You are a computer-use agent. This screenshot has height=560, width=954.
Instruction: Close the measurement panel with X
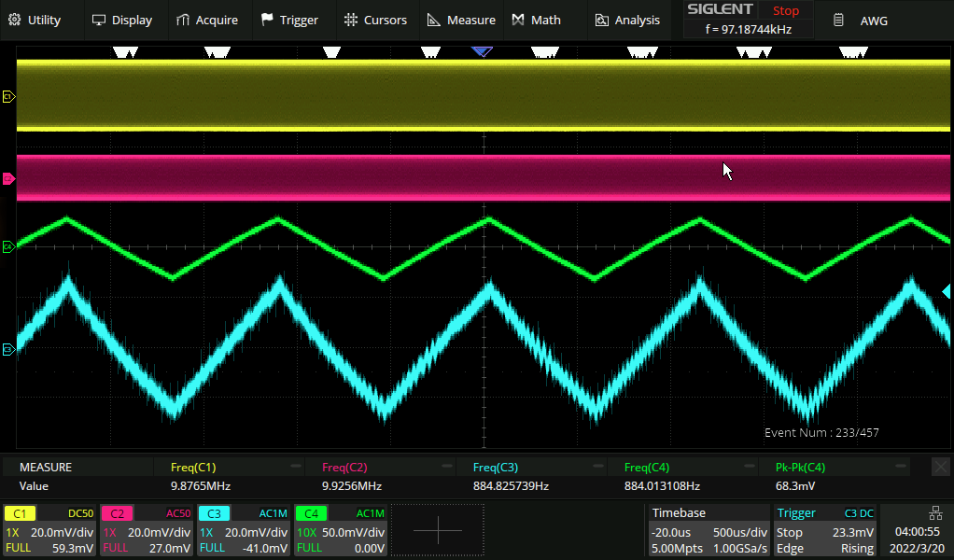pyautogui.click(x=941, y=467)
